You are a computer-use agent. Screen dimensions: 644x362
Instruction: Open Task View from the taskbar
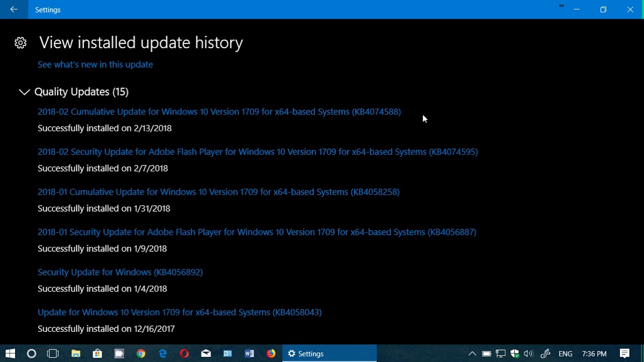[53, 353]
